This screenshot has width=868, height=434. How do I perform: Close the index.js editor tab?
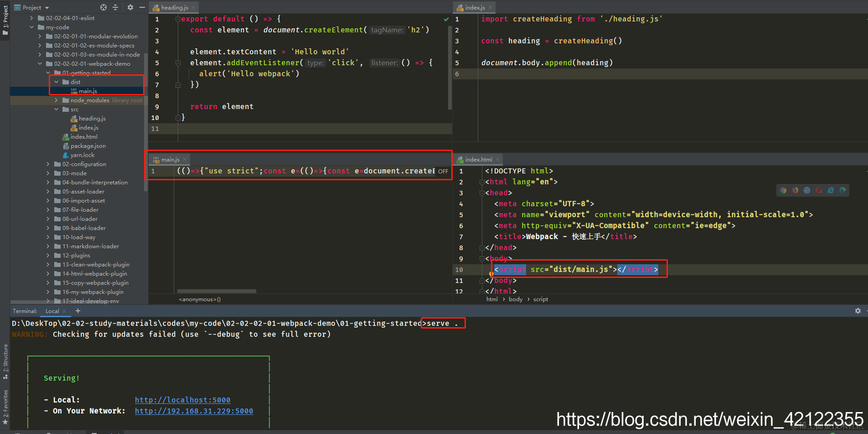[x=490, y=7]
